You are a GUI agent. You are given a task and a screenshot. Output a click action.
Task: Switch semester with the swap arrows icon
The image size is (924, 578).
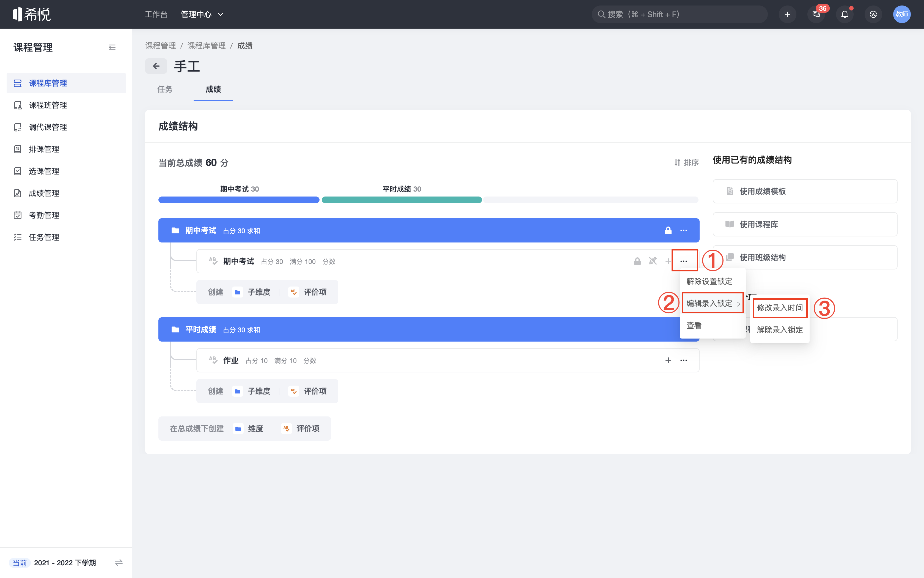[119, 563]
